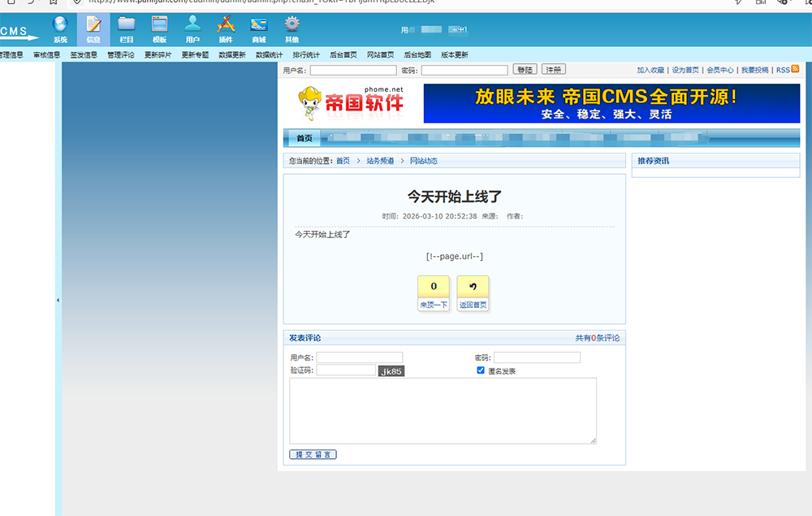This screenshot has width=812, height=516.
Task: Submit the comment with 提交留言 button
Action: 313,454
